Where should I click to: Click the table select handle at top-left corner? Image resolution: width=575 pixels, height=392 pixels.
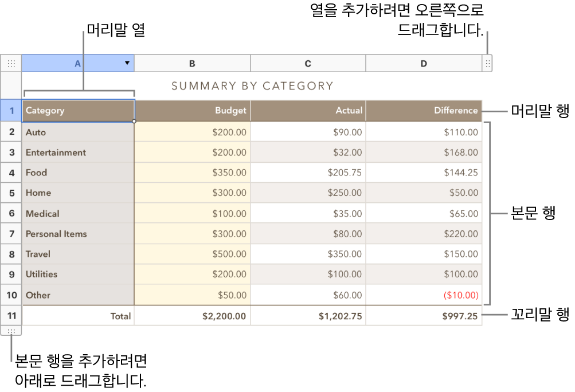[x=11, y=64]
